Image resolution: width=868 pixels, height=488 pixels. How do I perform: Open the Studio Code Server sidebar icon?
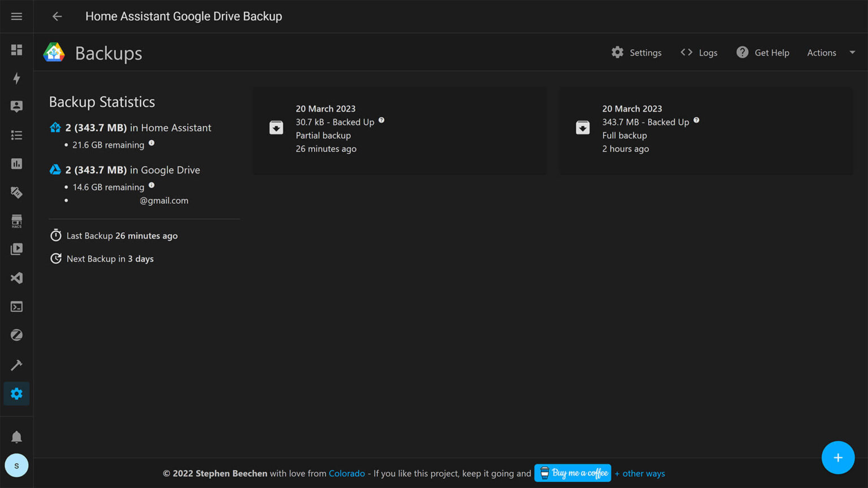click(x=16, y=278)
